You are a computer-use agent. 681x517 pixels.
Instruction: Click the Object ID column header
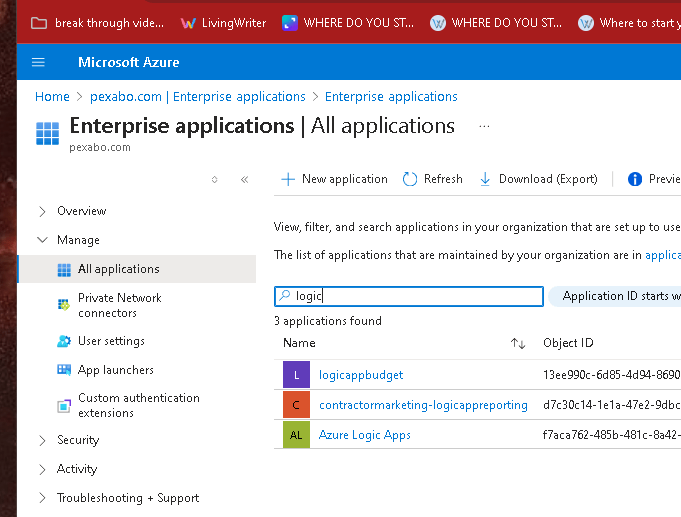point(568,343)
